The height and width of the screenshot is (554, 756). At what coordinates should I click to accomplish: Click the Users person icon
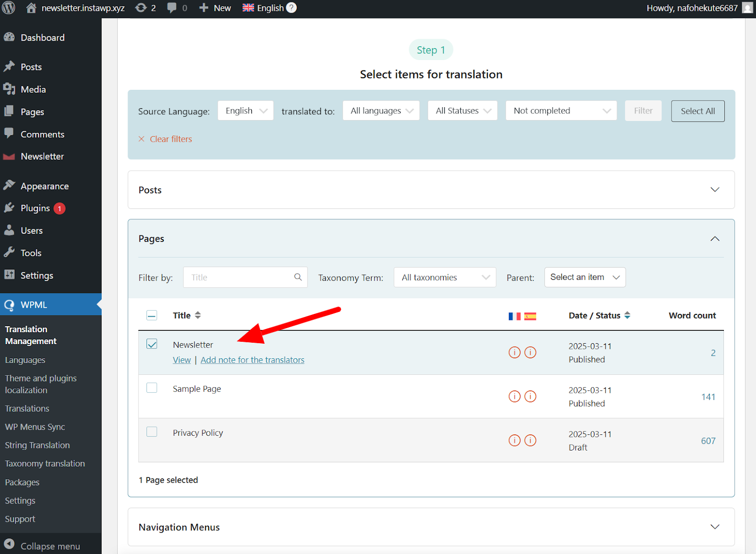pyautogui.click(x=9, y=230)
